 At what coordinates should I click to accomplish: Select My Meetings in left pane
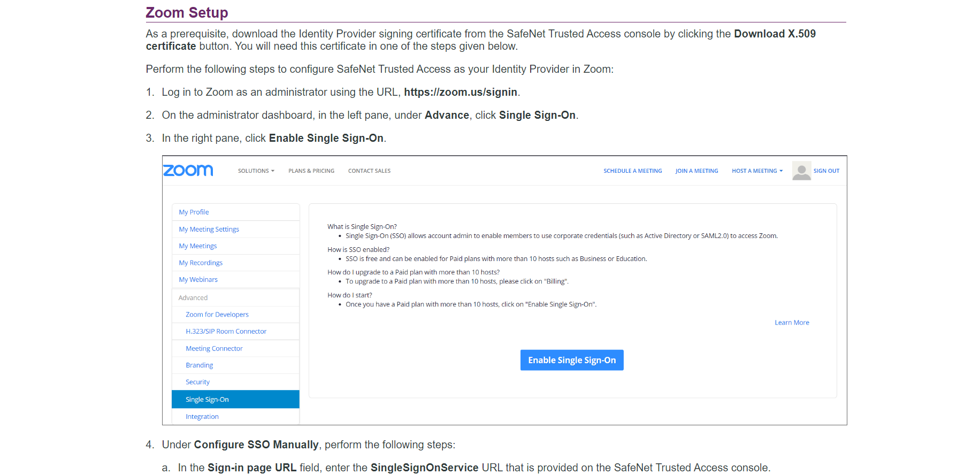click(x=197, y=246)
